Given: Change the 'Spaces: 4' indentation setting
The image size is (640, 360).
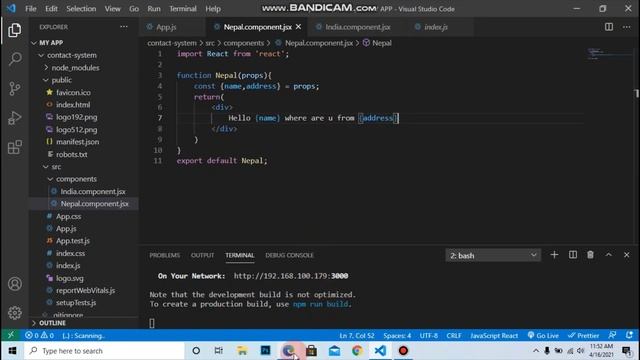Looking at the screenshot, I should (x=397, y=336).
